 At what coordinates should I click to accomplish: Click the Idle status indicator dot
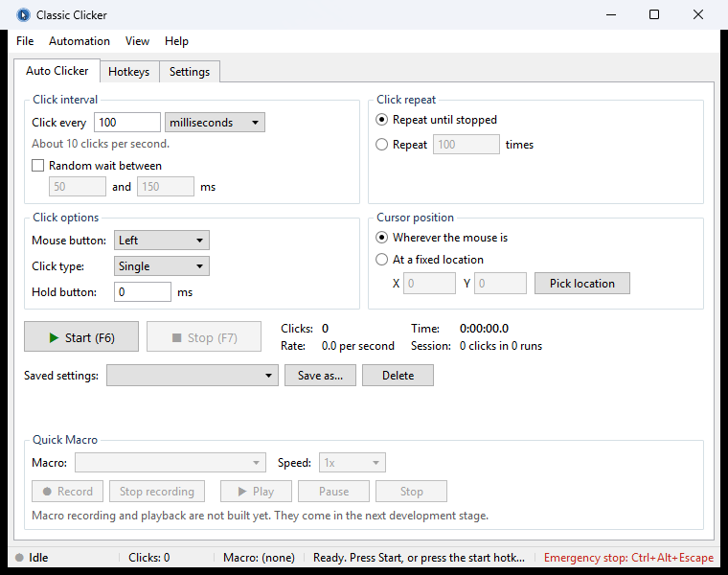(19, 558)
